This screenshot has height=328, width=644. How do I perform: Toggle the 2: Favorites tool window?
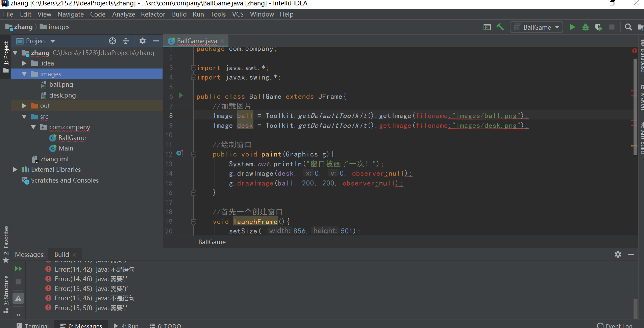pyautogui.click(x=6, y=244)
